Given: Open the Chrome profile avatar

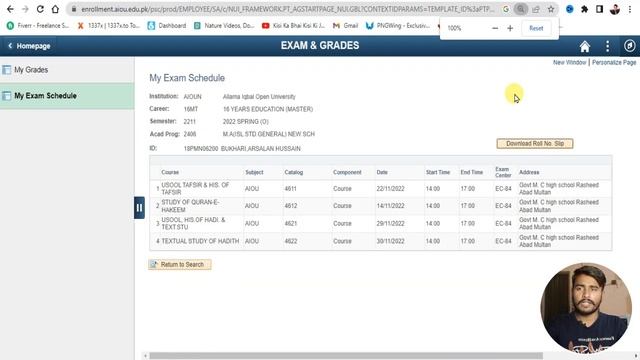Looking at the screenshot, I should 615,9.
